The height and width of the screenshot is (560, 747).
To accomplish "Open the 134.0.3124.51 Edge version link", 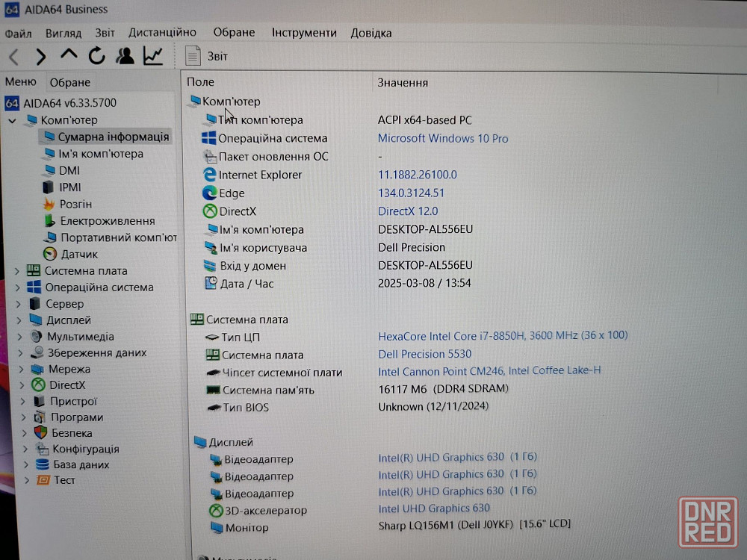I will (411, 193).
